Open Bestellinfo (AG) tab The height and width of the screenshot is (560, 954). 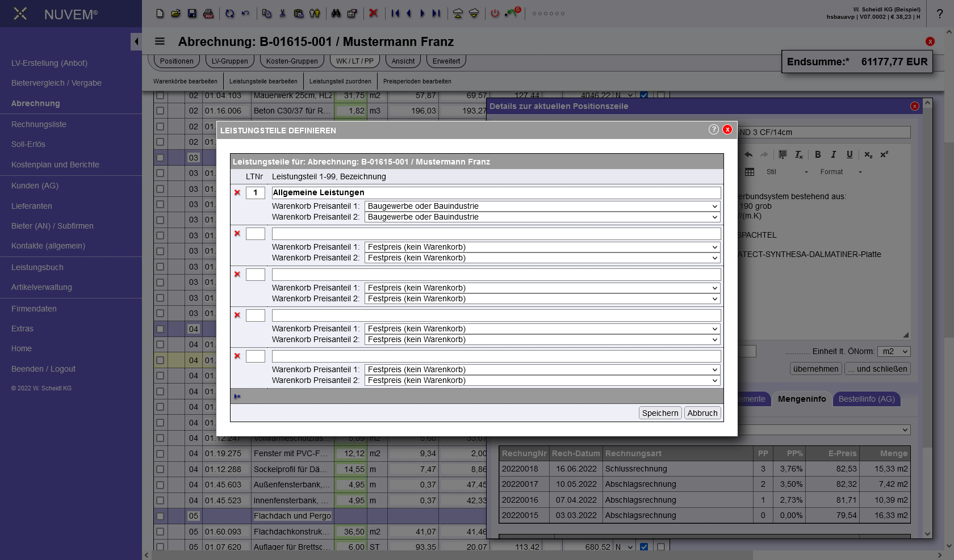tap(867, 399)
